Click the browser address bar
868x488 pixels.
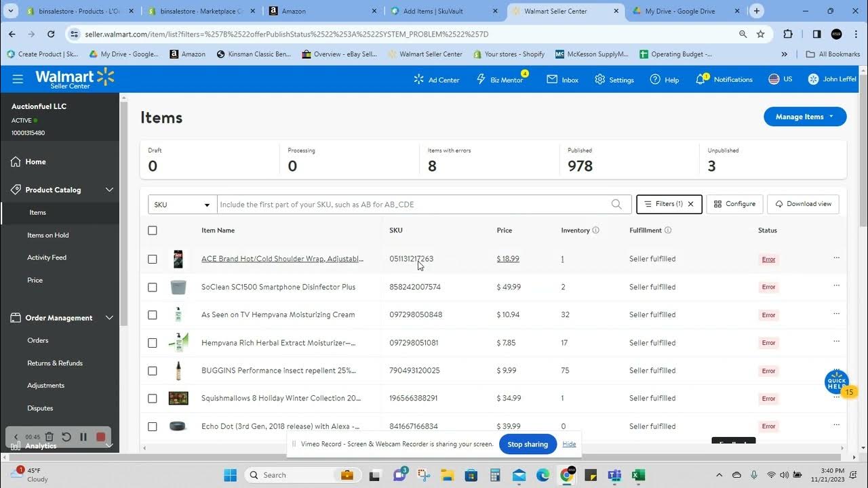(x=407, y=34)
